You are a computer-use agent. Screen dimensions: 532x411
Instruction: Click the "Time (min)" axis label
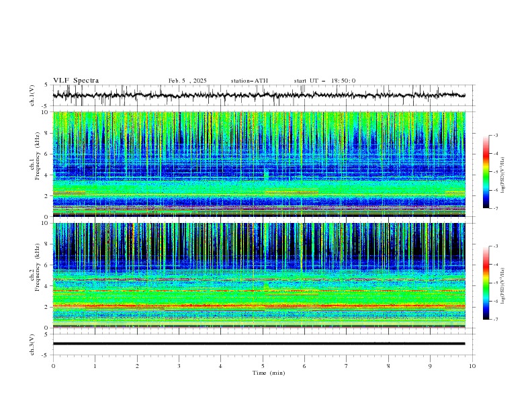pos(269,373)
